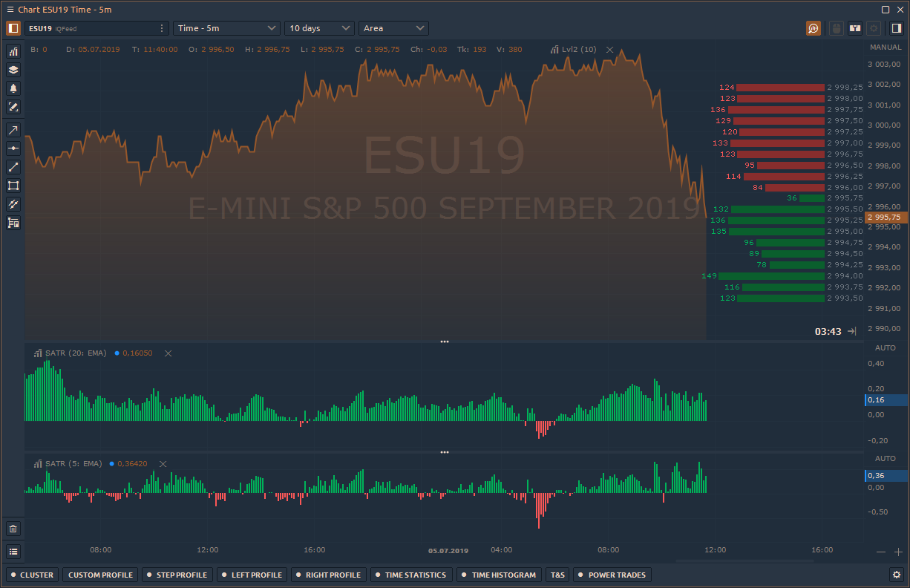This screenshot has height=588, width=910.
Task: Click the pane splitter dots above SATR (5)
Action: pyautogui.click(x=445, y=452)
